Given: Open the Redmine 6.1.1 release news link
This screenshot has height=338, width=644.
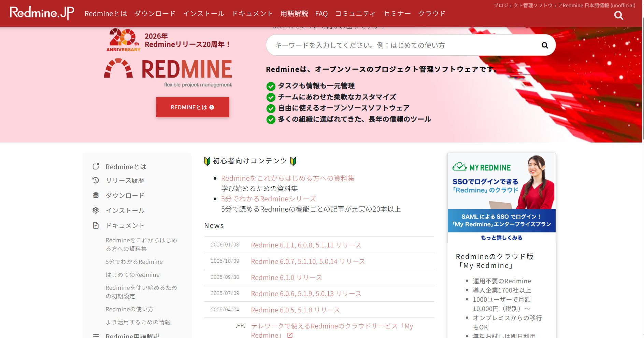Looking at the screenshot, I should (305, 245).
